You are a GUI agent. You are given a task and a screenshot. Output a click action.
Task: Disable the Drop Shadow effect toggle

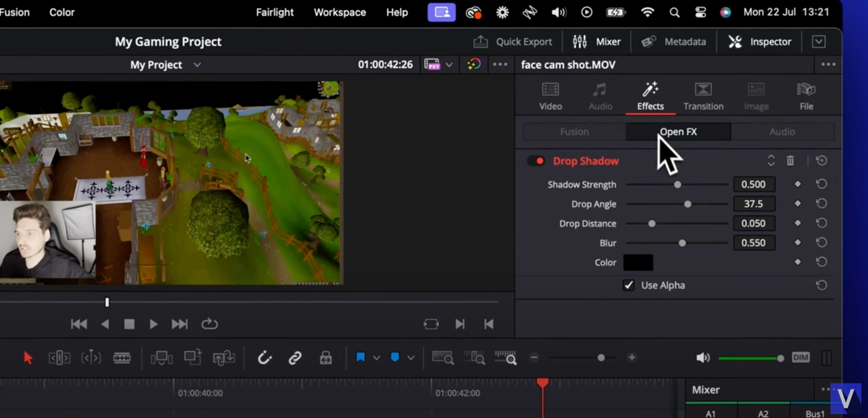(x=536, y=161)
